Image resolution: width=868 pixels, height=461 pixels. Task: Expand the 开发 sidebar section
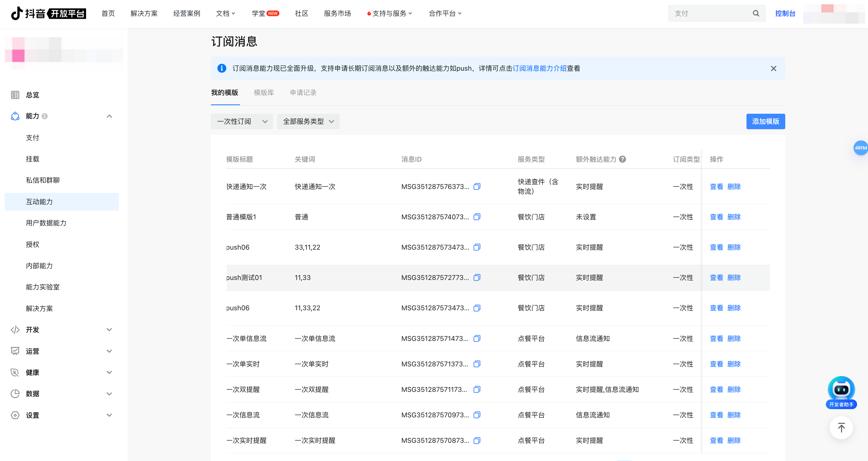coord(109,330)
